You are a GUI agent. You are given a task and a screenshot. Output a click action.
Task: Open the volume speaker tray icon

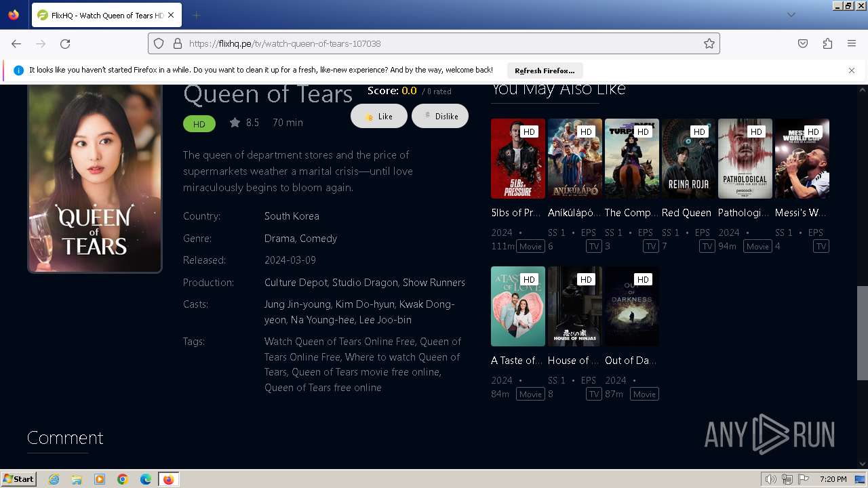point(771,479)
